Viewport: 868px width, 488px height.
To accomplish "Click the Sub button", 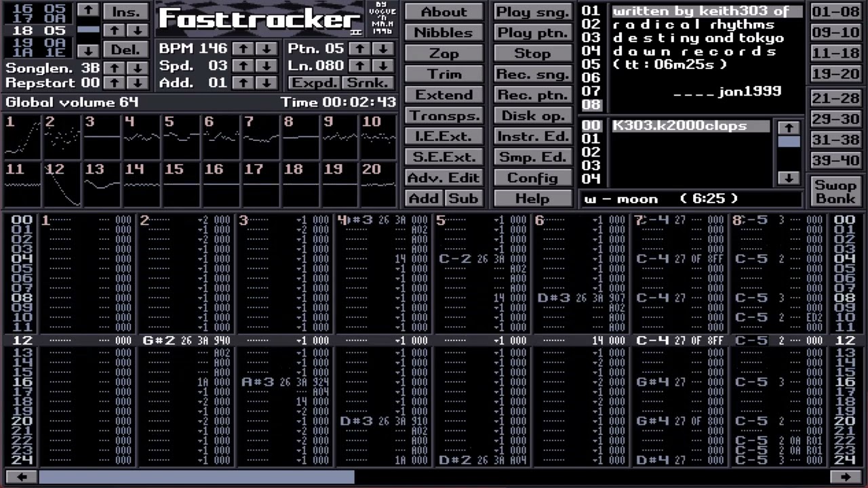I will point(464,198).
